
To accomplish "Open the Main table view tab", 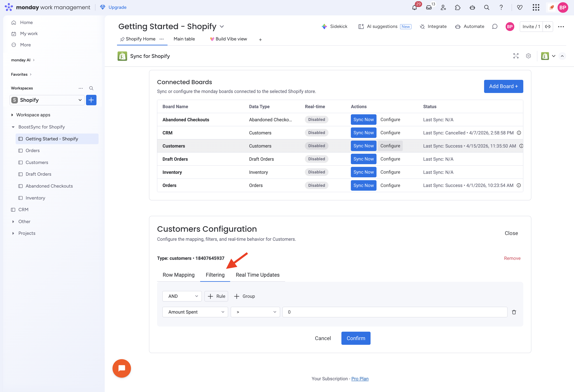I will click(x=184, y=39).
